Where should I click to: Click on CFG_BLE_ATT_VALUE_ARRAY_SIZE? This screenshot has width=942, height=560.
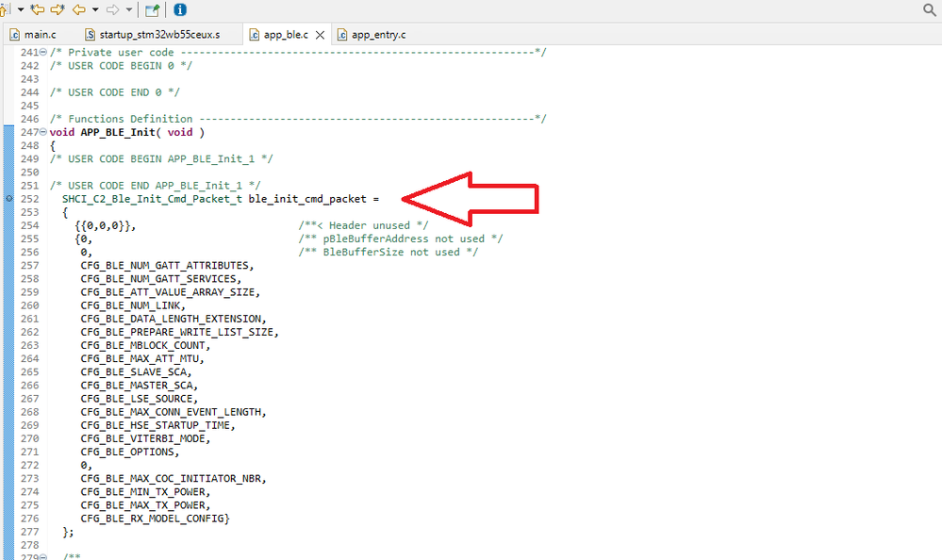coord(168,292)
